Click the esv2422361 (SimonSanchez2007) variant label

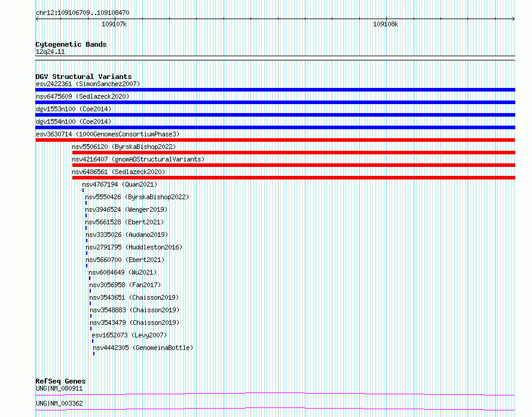point(88,84)
